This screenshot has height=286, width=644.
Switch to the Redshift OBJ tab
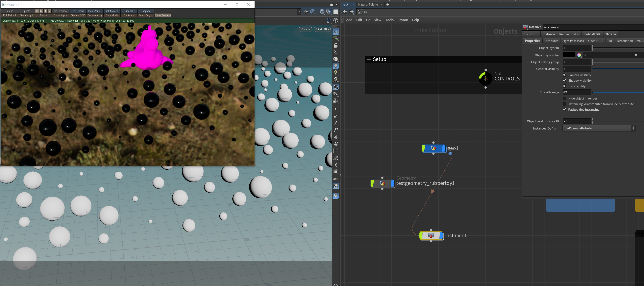pos(592,34)
